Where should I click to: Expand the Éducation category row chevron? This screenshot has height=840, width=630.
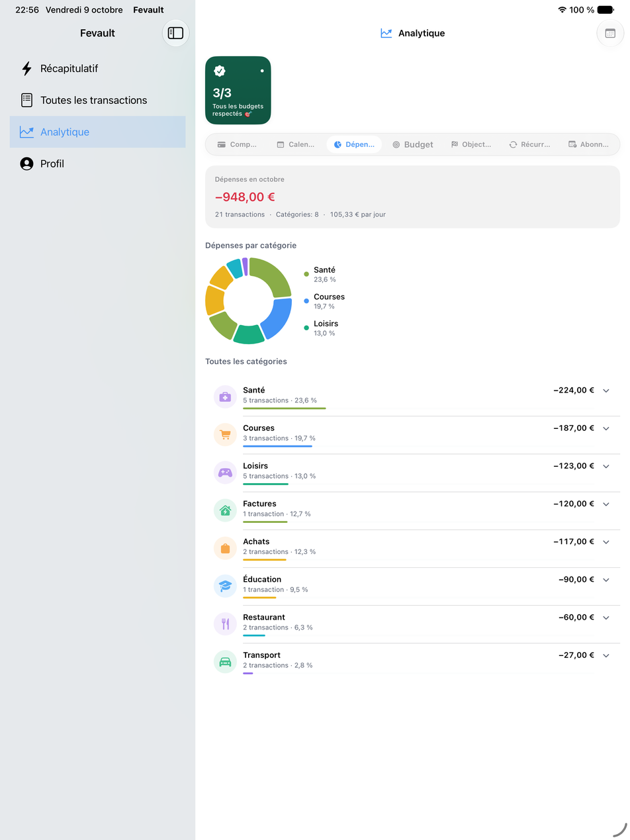tap(606, 579)
